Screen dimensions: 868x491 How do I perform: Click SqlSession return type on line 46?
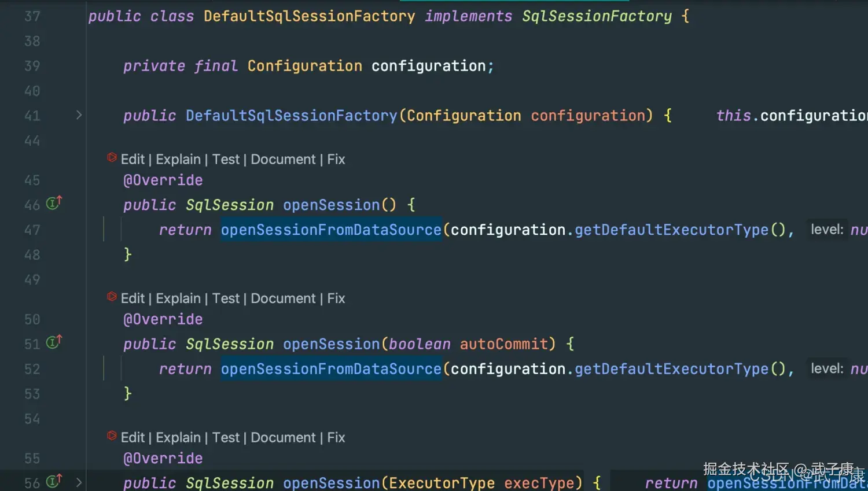tap(230, 205)
